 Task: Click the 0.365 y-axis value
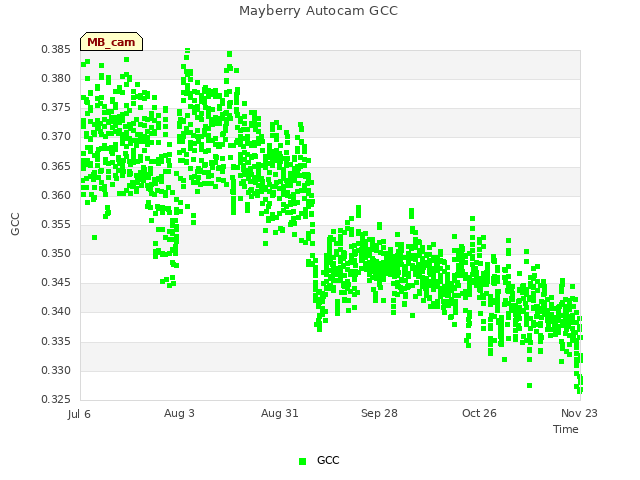56,167
